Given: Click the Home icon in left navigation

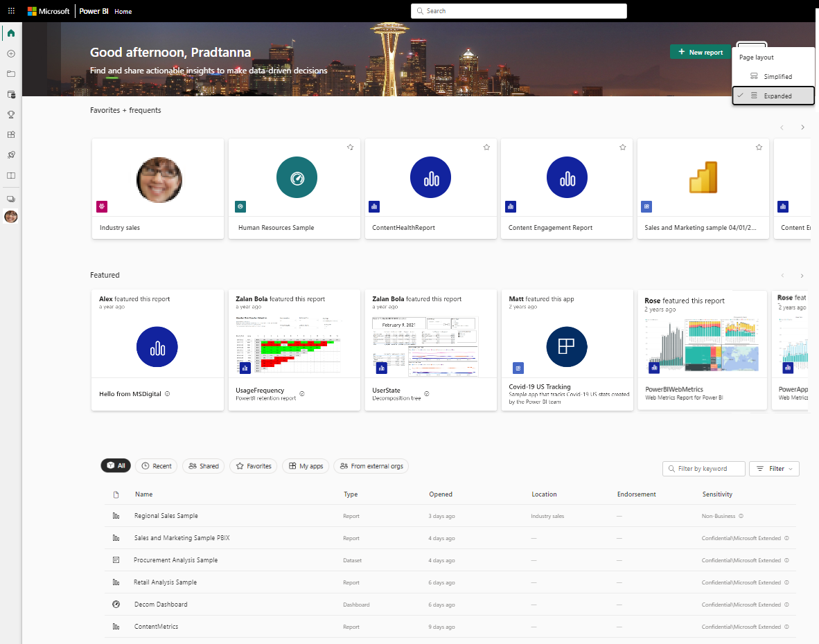Looking at the screenshot, I should [11, 33].
